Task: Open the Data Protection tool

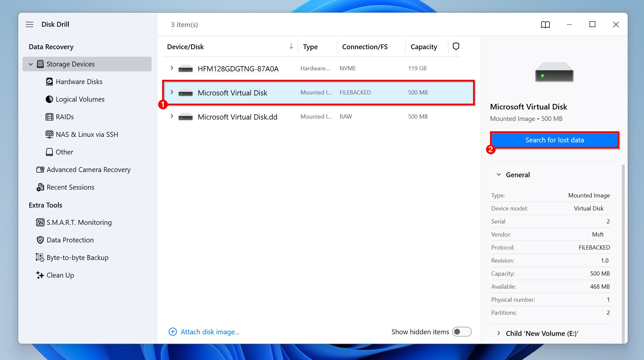Action: 70,240
